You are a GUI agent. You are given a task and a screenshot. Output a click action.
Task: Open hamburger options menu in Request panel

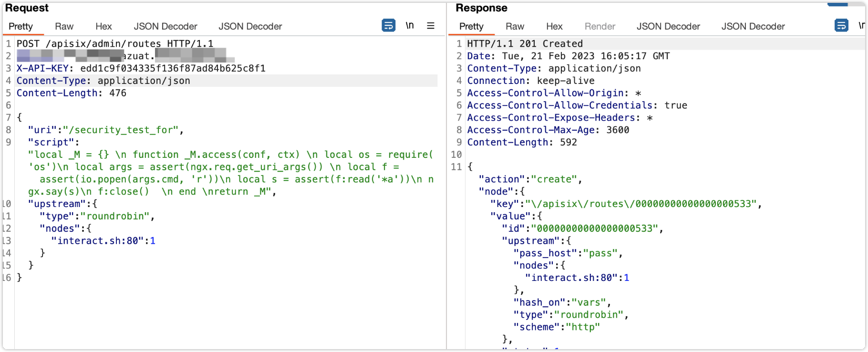[x=431, y=26]
